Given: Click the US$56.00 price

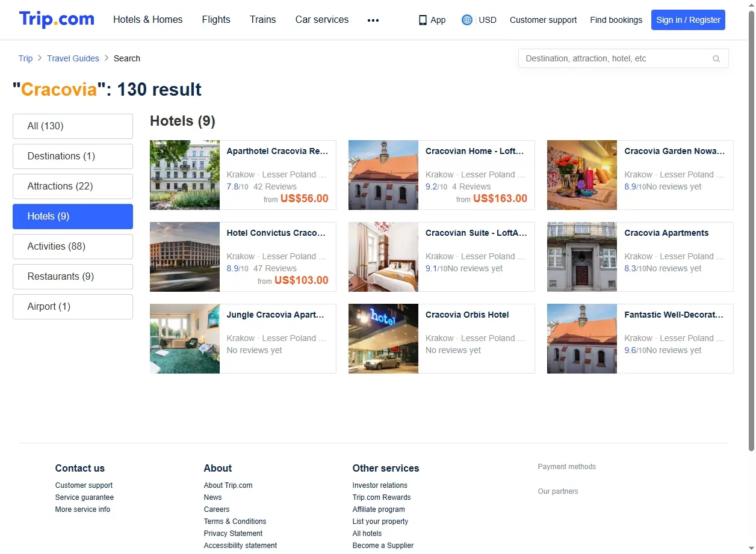Looking at the screenshot, I should point(305,199).
